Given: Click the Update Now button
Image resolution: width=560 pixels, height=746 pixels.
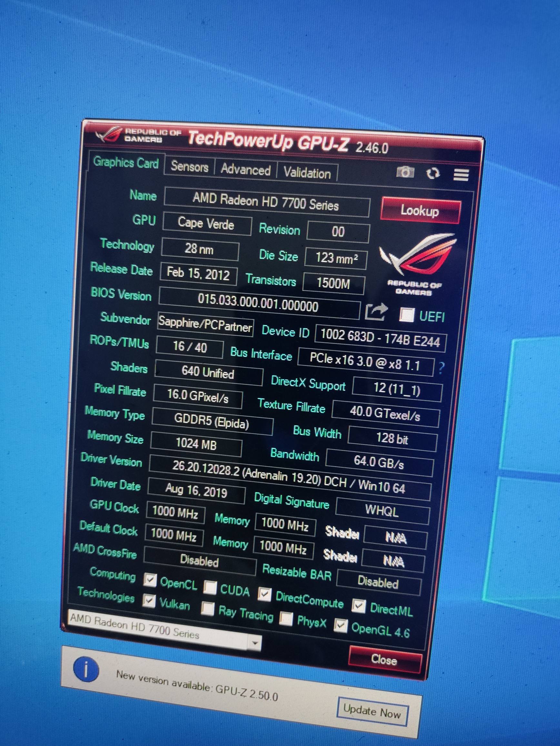Looking at the screenshot, I should [372, 712].
